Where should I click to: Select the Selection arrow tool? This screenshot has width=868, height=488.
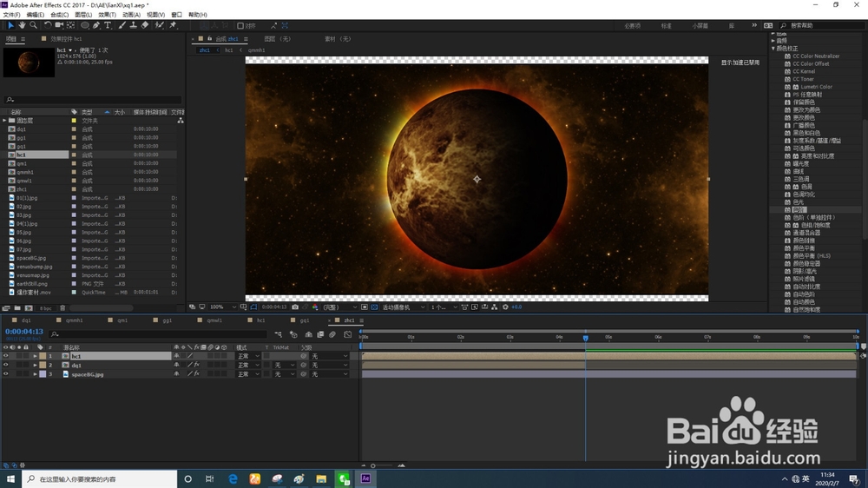click(x=10, y=25)
